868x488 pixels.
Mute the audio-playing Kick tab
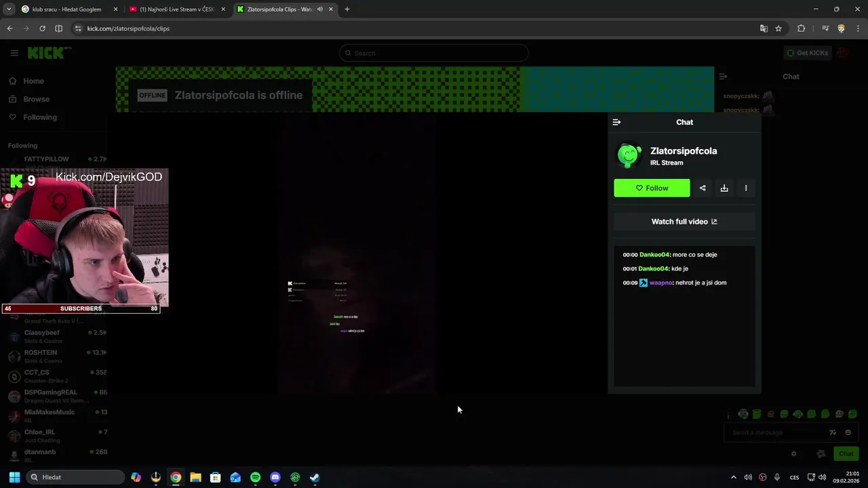pos(319,9)
